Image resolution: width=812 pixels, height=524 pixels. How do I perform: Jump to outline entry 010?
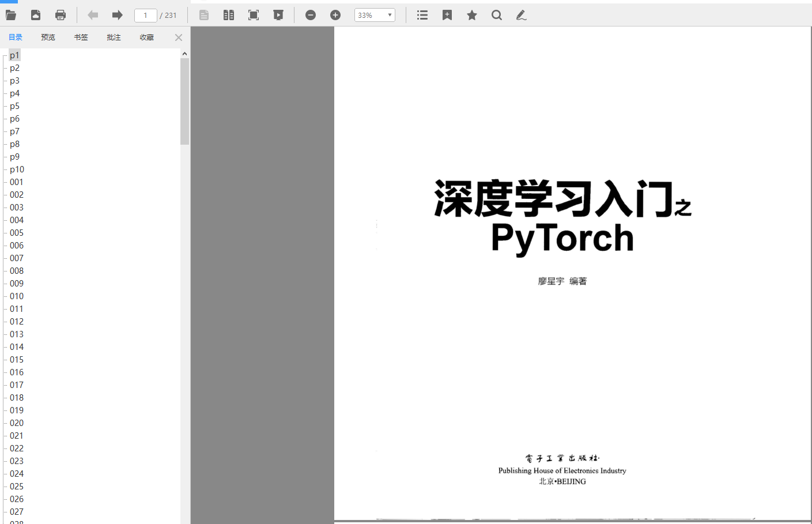(x=17, y=296)
